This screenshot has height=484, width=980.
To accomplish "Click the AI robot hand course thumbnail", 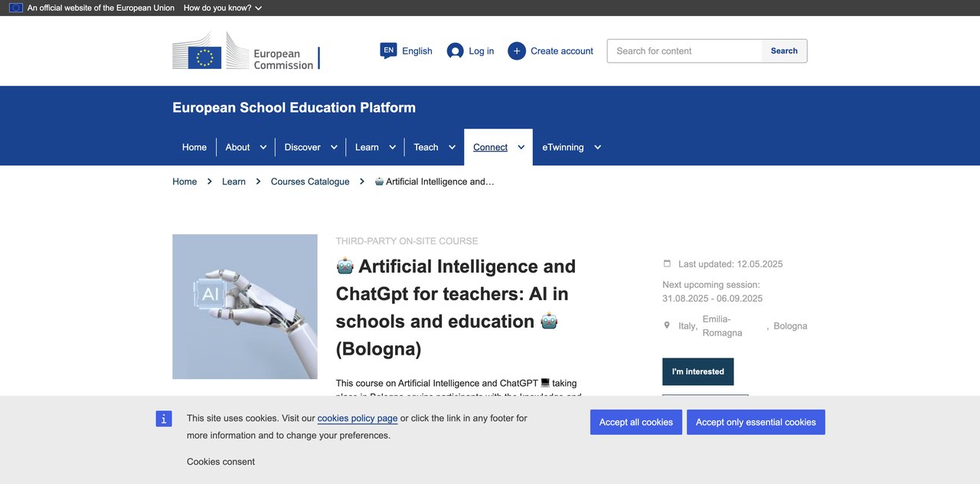I will pos(245,306).
